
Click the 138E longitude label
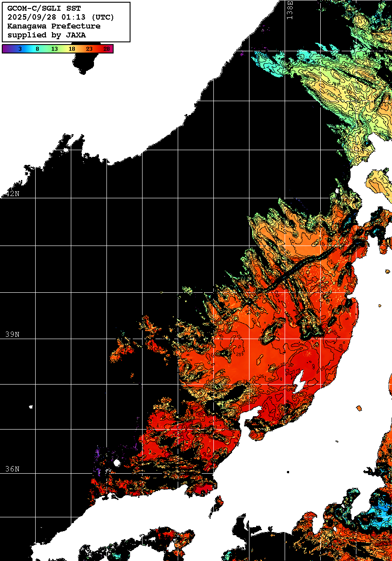(290, 10)
